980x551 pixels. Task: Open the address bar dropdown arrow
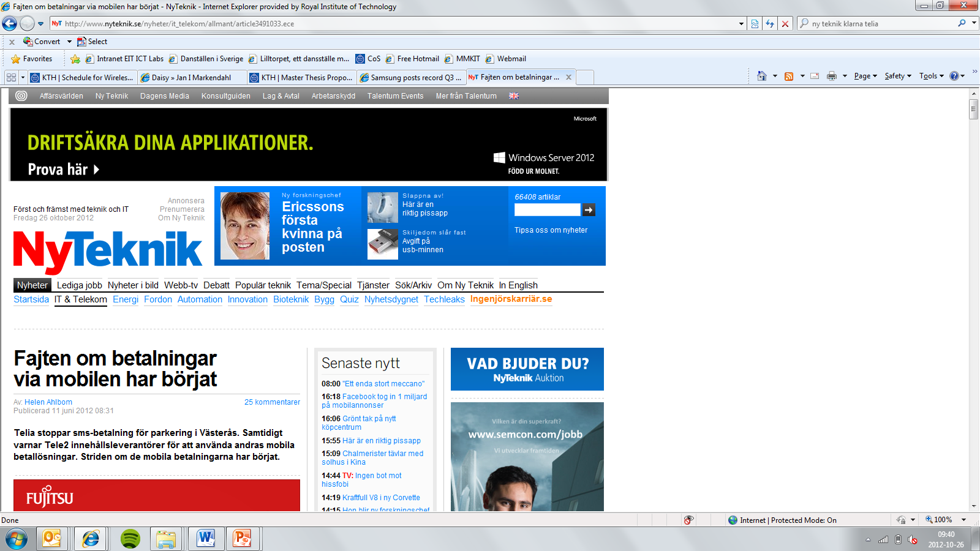click(741, 24)
